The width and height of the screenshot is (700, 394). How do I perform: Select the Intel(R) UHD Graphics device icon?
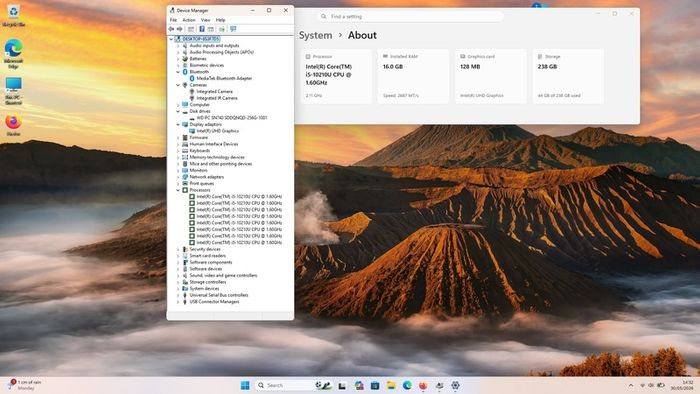pyautogui.click(x=192, y=131)
